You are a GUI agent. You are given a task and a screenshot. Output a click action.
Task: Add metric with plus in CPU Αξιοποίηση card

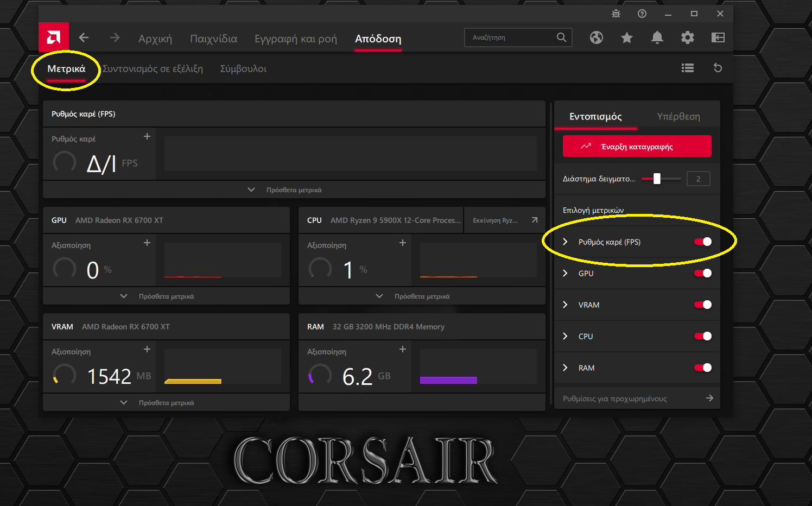403,243
